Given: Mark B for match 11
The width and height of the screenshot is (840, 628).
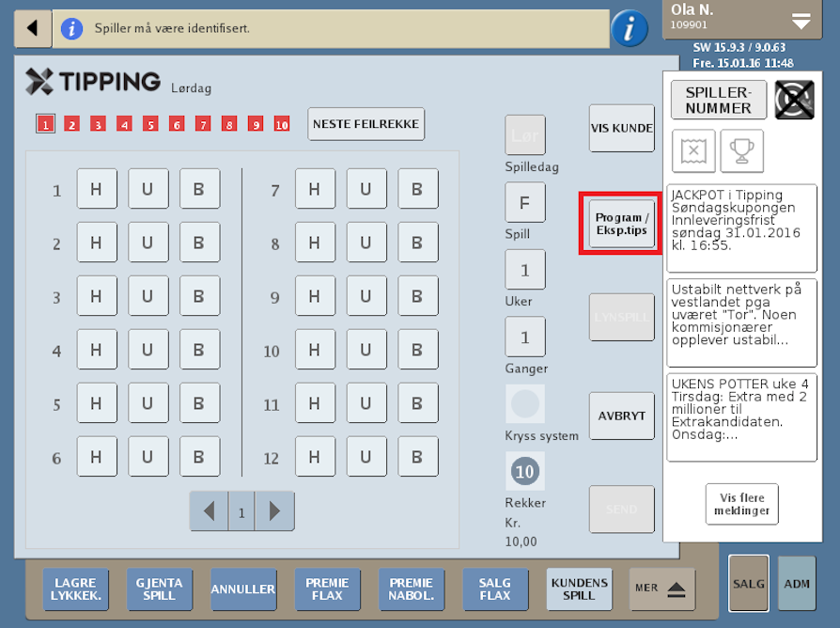Looking at the screenshot, I should pyautogui.click(x=418, y=403).
